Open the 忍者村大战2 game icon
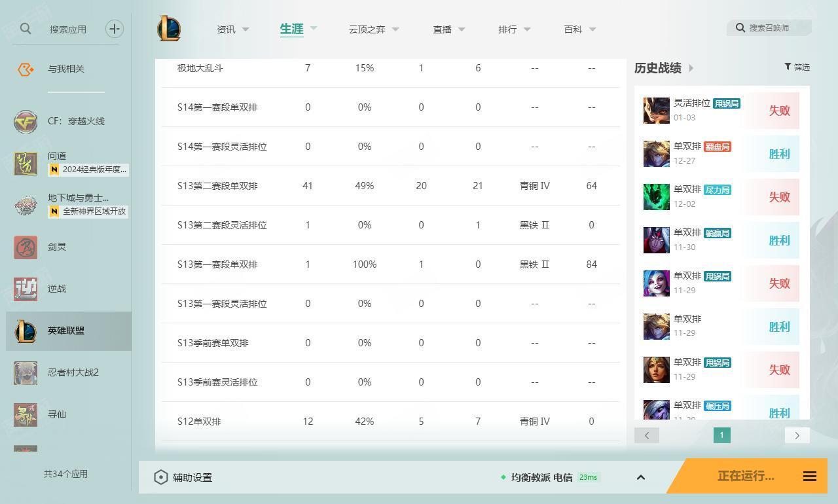 click(26, 373)
